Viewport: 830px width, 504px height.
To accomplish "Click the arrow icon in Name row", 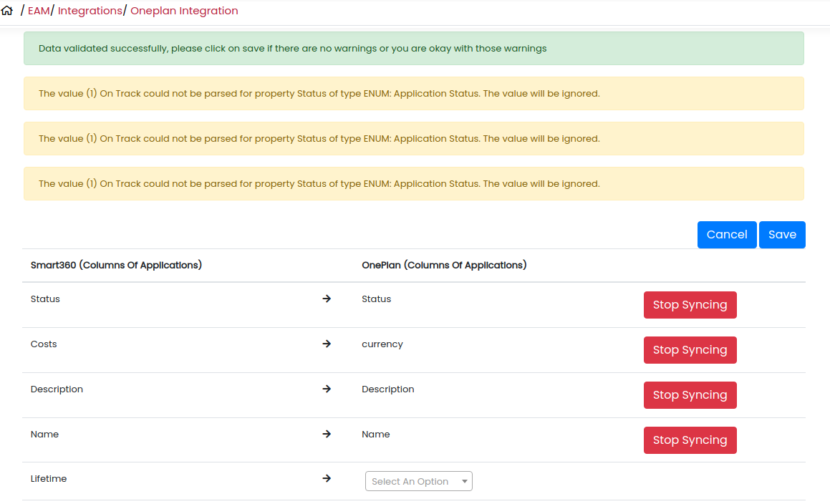I will pos(327,434).
